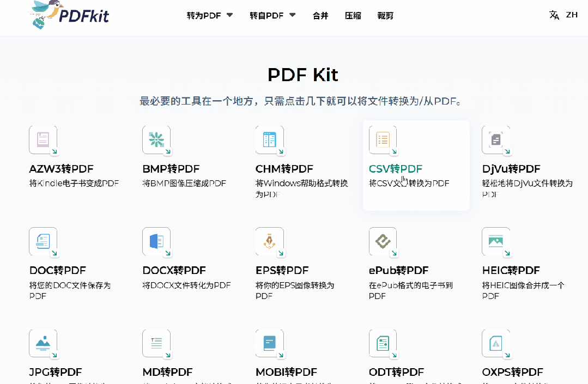The width and height of the screenshot is (588, 384).
Task: Click the PDF Kit page heading
Action: [x=302, y=75]
